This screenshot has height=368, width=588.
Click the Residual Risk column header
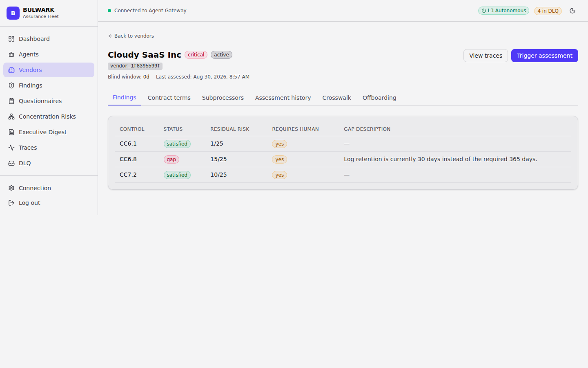[230, 129]
